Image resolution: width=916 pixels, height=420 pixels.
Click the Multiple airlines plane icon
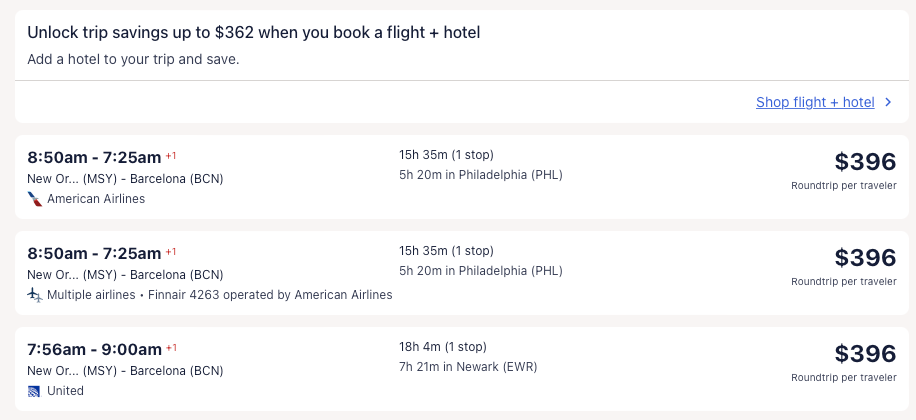35,295
